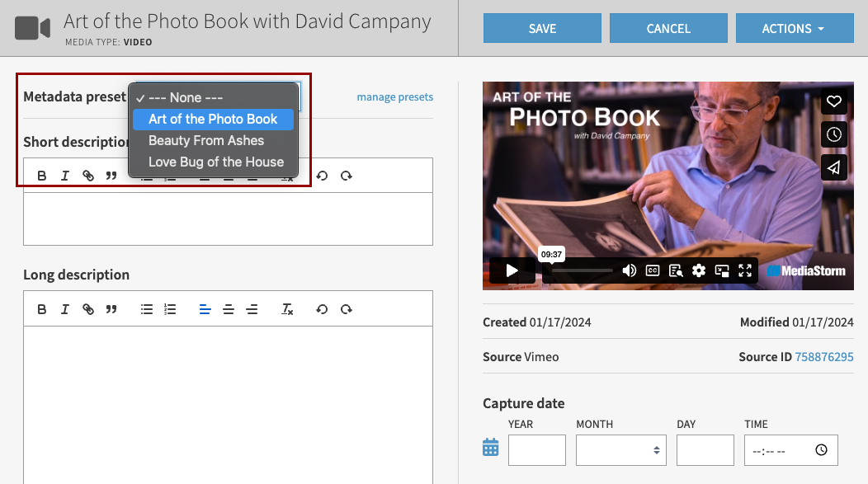Expand the MONTH dropdown
The width and height of the screenshot is (868, 484).
click(x=620, y=450)
